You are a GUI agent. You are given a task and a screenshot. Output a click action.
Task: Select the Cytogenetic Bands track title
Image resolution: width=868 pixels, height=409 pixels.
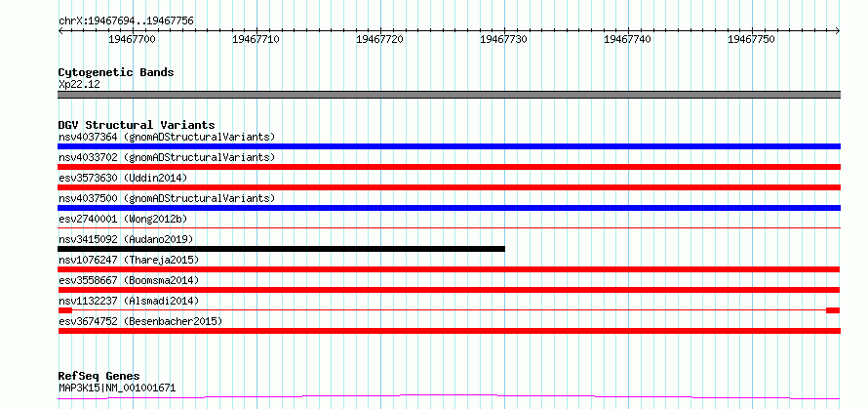click(116, 72)
